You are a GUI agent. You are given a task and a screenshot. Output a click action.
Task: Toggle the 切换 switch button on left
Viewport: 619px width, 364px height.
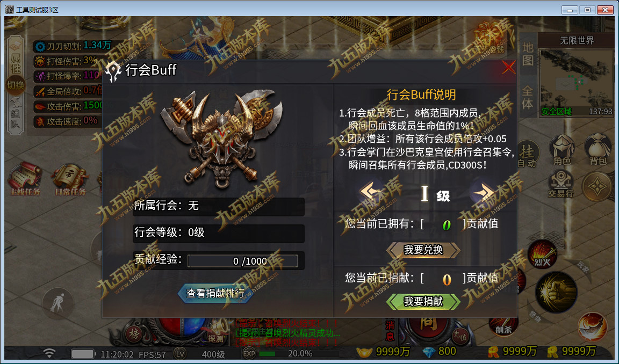[x=16, y=85]
